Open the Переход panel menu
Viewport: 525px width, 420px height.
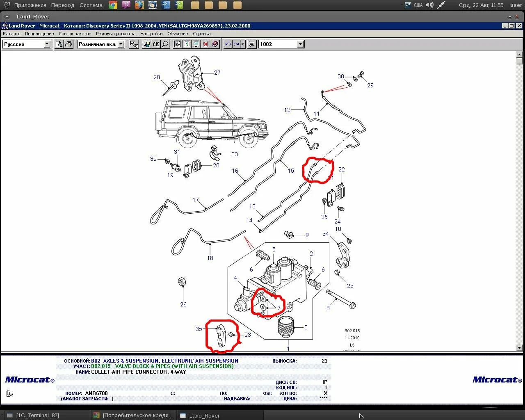63,5
